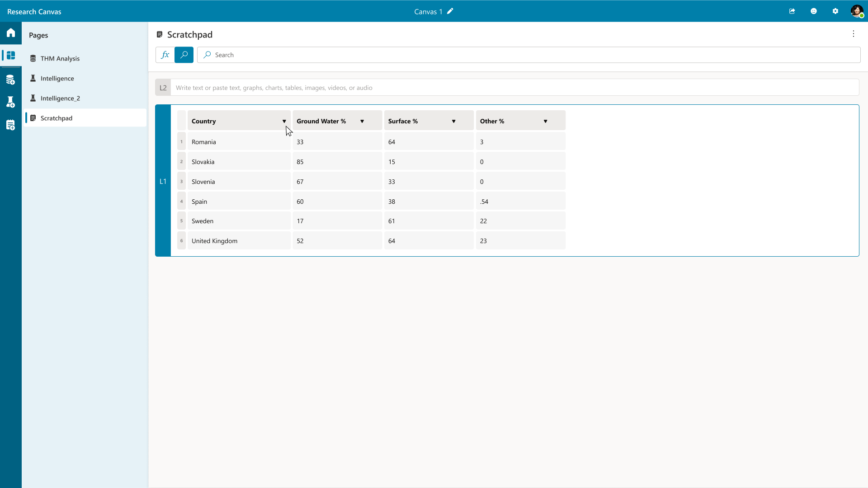
Task: Click the add scratchpad icon in sidebar
Action: pyautogui.click(x=11, y=125)
